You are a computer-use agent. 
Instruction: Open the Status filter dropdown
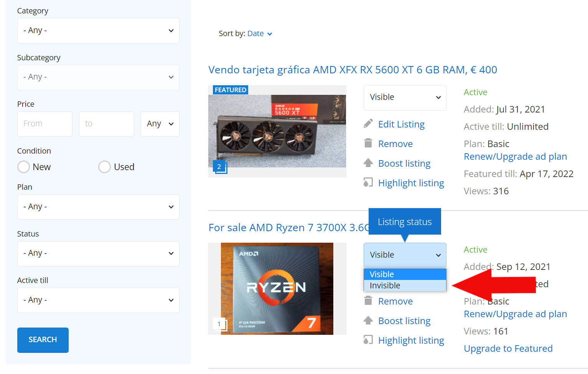pyautogui.click(x=98, y=253)
